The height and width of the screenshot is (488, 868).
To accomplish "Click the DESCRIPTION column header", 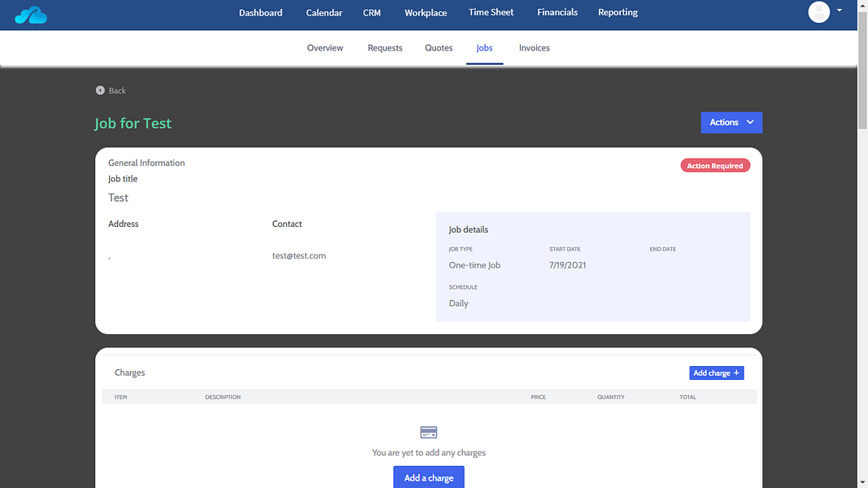I will click(223, 397).
